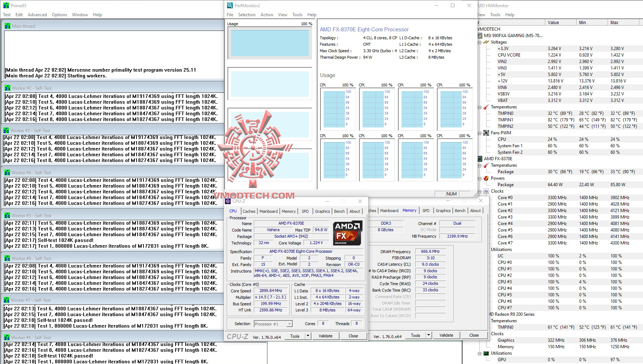Image resolution: width=643 pixels, height=364 pixels.
Task: Open the Options menu in Prime95
Action: point(59,15)
